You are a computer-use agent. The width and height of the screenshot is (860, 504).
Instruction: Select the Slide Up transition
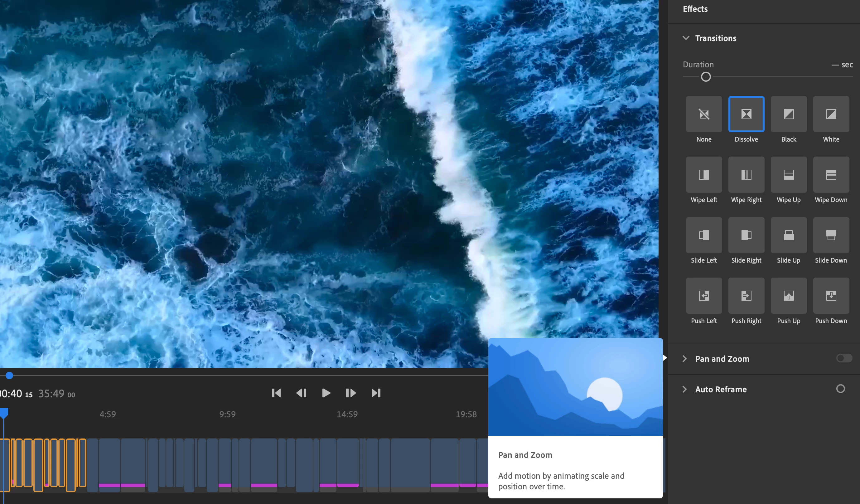[788, 235]
